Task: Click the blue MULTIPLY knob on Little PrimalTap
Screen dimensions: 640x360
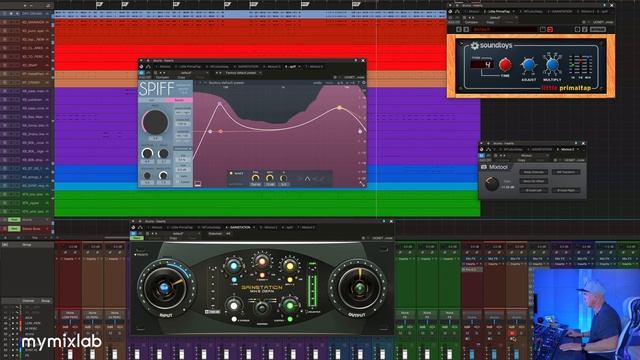Action: pyautogui.click(x=552, y=64)
